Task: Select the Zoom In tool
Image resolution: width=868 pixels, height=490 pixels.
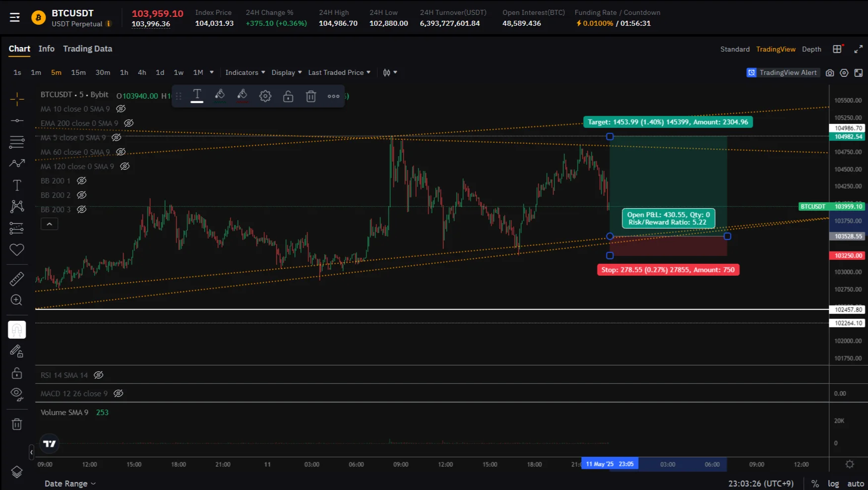Action: tap(17, 300)
